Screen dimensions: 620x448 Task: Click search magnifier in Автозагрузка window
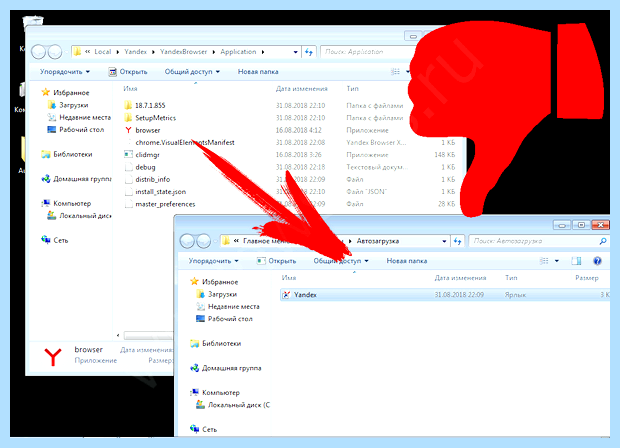tap(603, 241)
